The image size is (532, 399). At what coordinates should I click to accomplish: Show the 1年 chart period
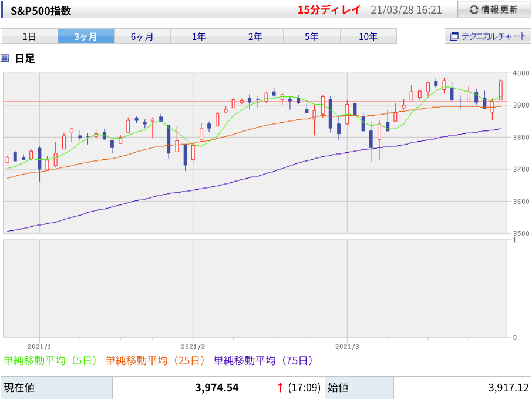[x=199, y=36]
